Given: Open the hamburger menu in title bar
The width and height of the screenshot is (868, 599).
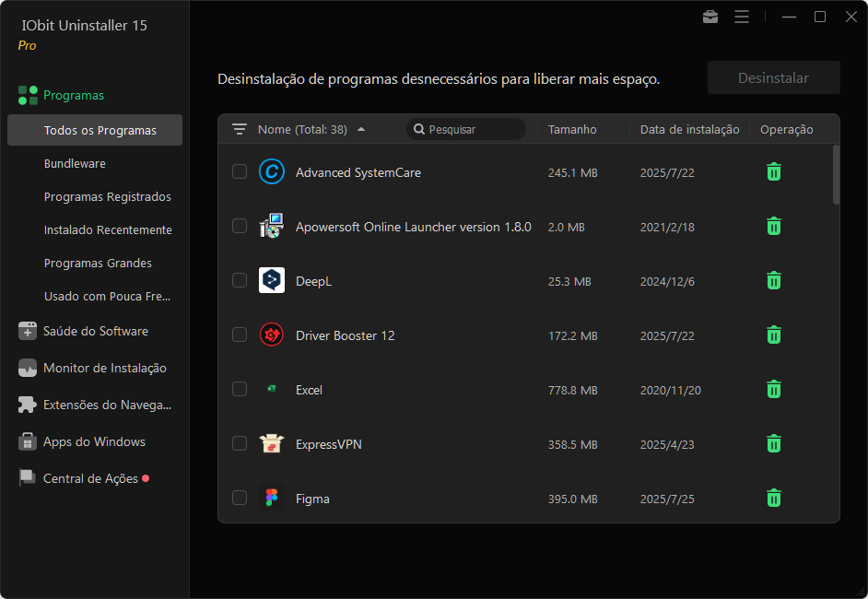Looking at the screenshot, I should coord(742,17).
